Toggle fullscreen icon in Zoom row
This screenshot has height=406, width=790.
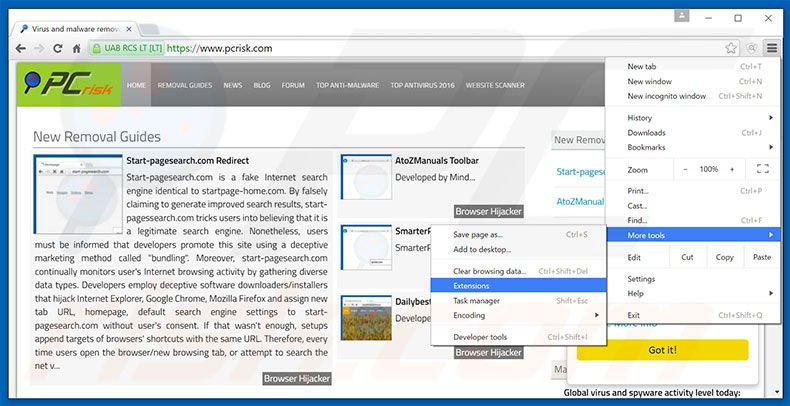click(x=762, y=169)
